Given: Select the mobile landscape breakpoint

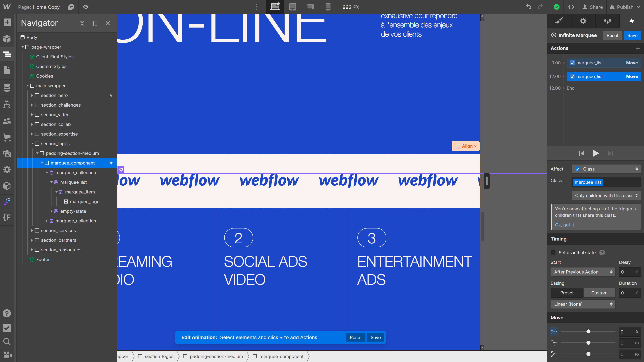Looking at the screenshot, I should [310, 7].
